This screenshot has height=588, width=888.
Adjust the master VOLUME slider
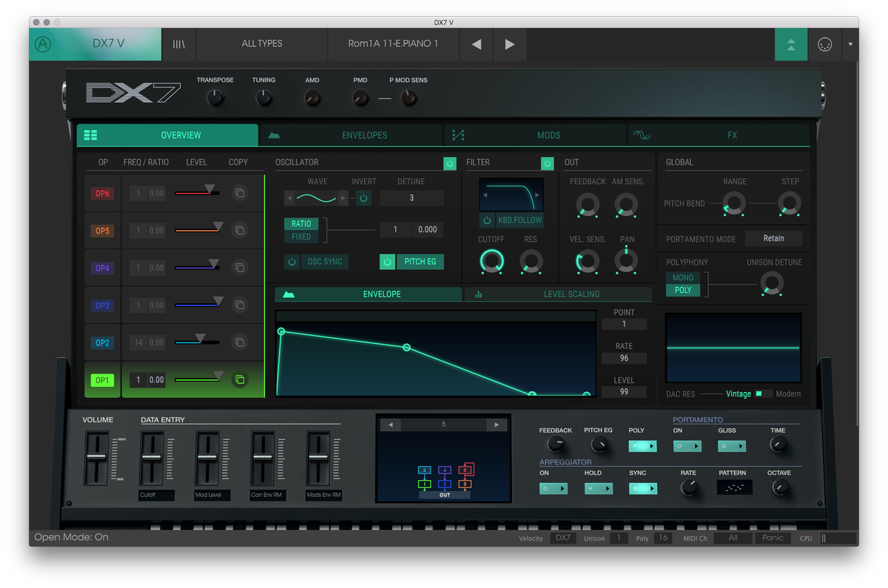coord(97,458)
